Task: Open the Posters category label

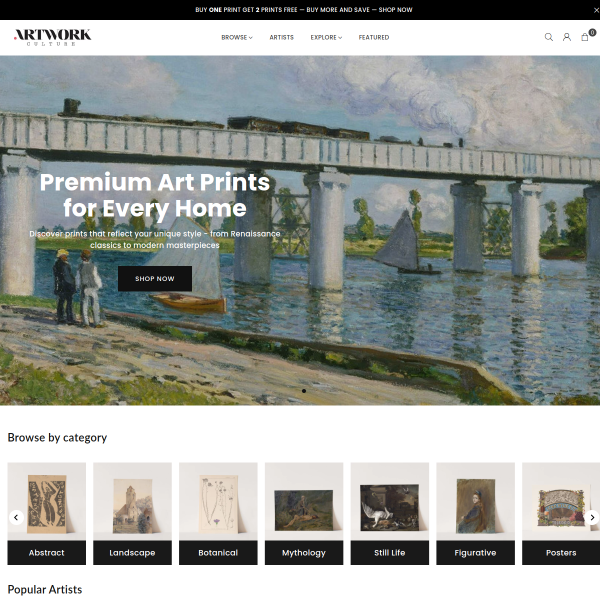Action: (561, 553)
